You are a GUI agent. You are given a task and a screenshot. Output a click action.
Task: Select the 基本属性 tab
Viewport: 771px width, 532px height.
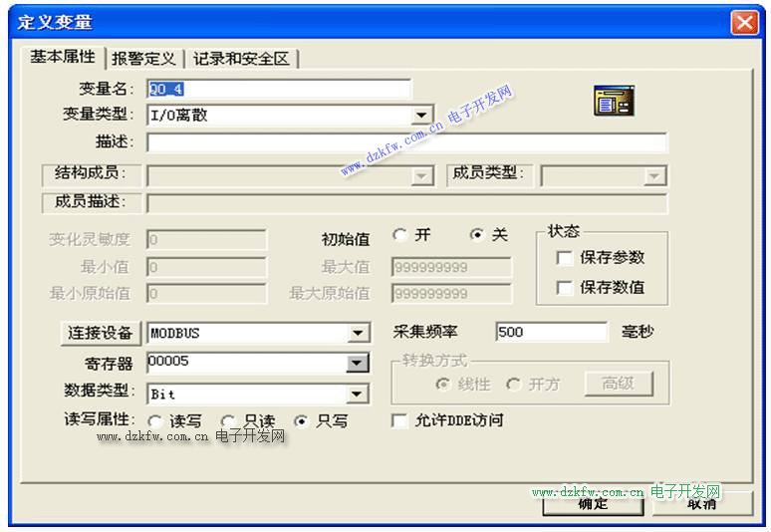coord(62,57)
